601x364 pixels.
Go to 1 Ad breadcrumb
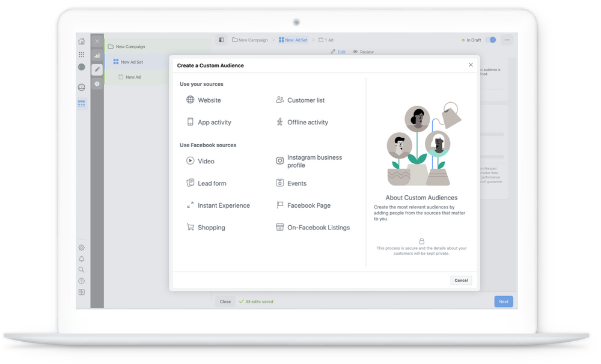pos(326,40)
